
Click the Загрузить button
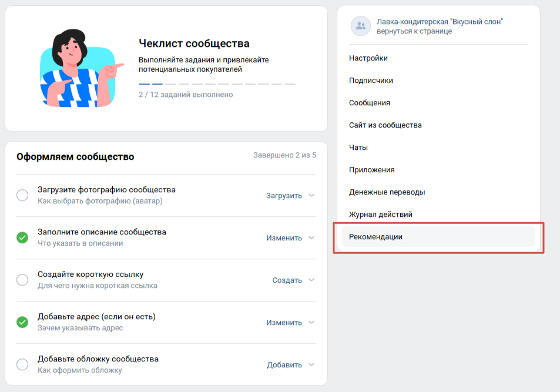(284, 196)
